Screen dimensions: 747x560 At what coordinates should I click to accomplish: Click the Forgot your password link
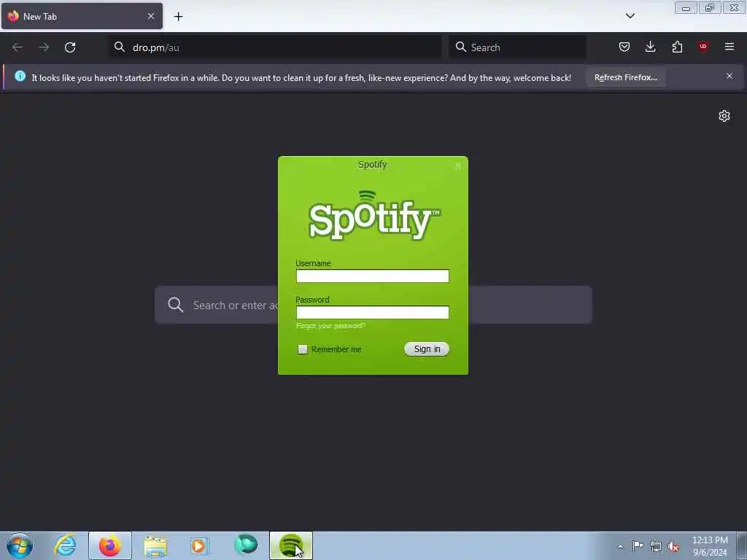click(330, 326)
